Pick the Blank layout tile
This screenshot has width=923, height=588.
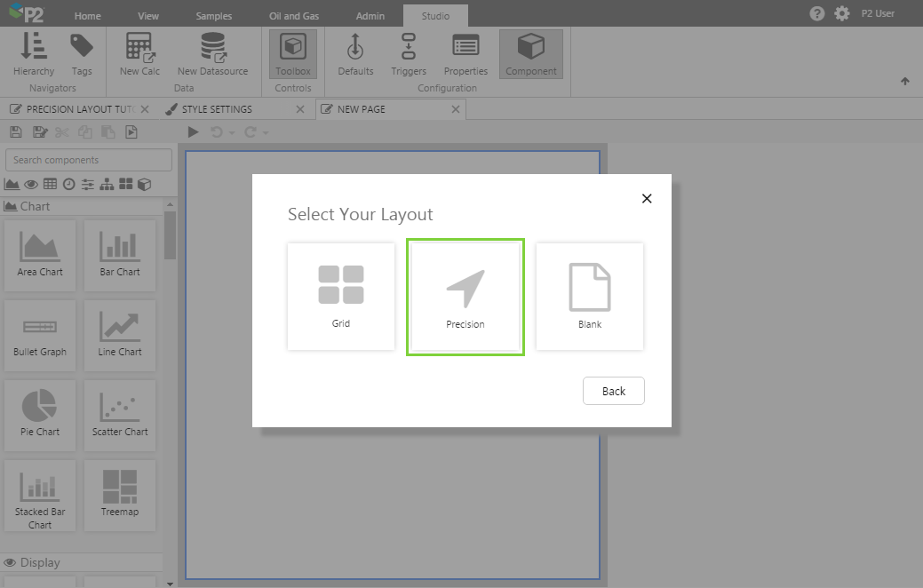click(590, 297)
